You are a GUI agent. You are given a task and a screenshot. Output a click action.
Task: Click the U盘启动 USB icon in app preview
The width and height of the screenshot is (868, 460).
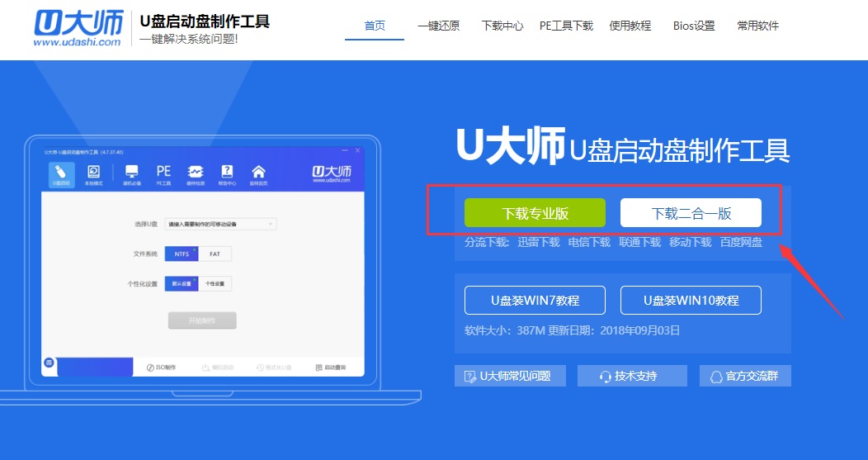[61, 173]
